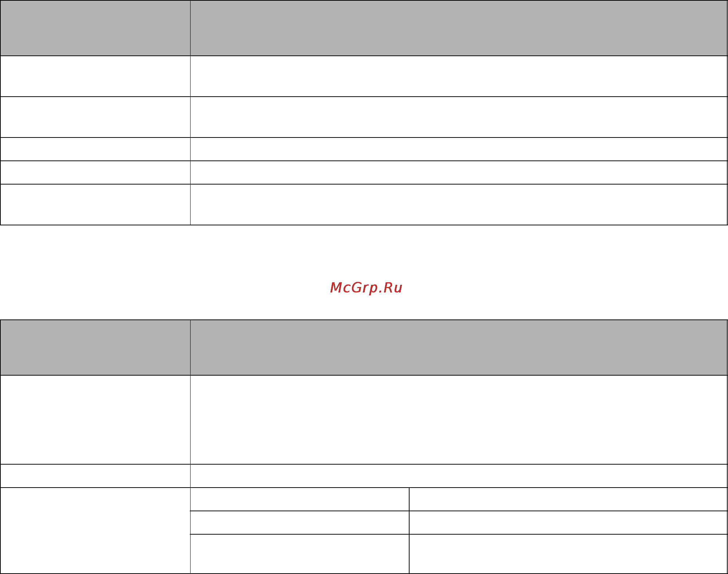The height and width of the screenshot is (574, 728).
Task: Select the first split middle-column cell in lower table
Action: click(x=300, y=499)
